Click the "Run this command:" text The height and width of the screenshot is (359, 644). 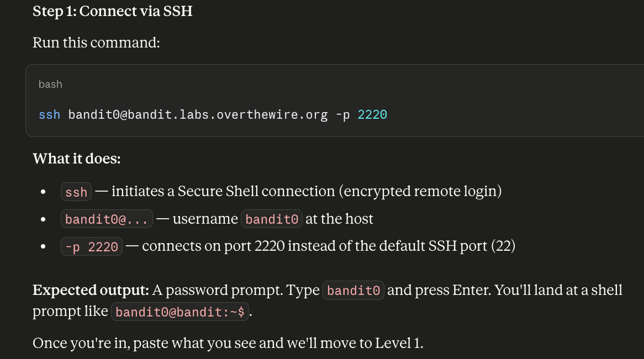(96, 43)
